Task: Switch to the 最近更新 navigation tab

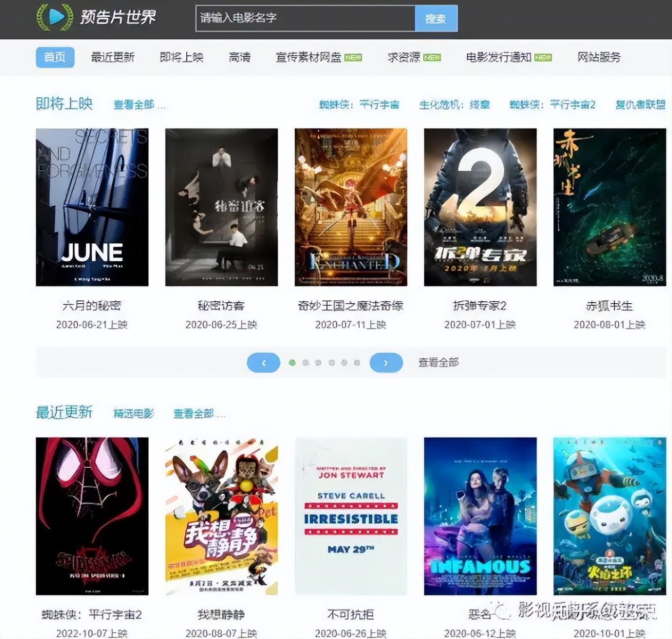Action: (x=113, y=57)
